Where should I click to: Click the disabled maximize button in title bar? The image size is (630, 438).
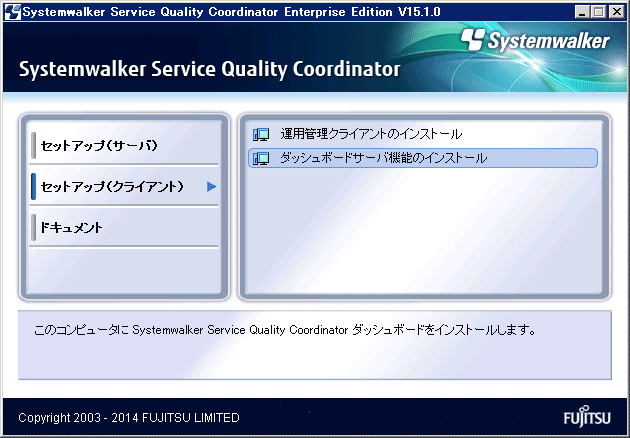tap(599, 12)
